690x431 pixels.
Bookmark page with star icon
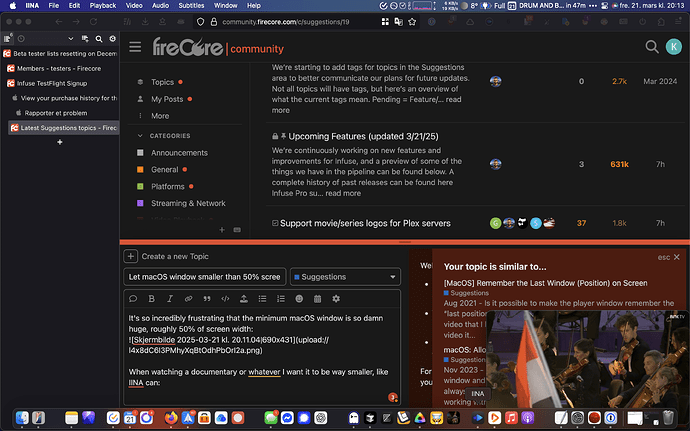coord(412,22)
